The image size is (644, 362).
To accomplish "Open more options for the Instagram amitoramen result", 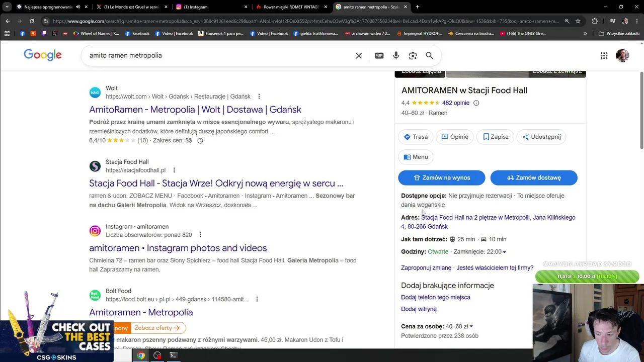I will coord(200,235).
